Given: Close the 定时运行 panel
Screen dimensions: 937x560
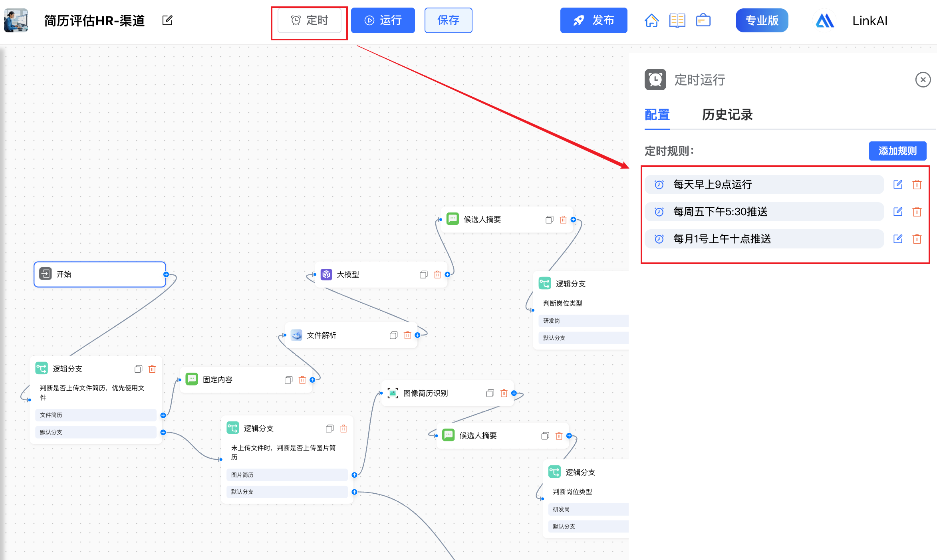Looking at the screenshot, I should (923, 80).
